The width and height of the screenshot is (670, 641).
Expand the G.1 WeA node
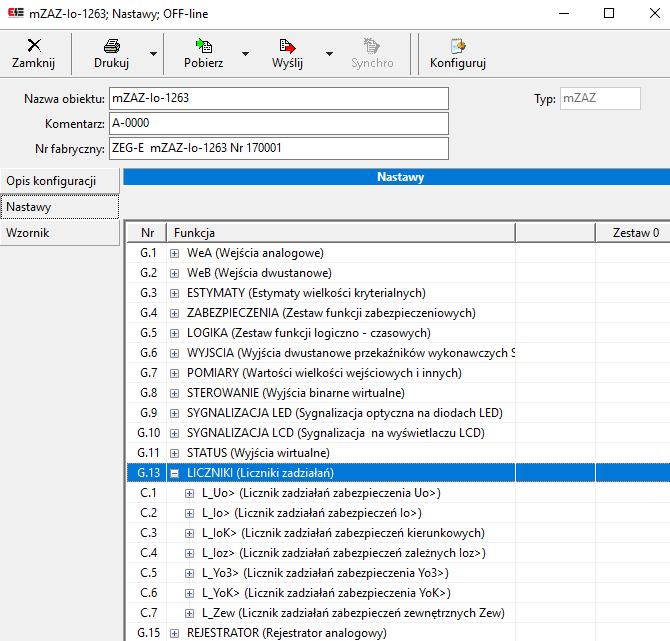point(174,253)
